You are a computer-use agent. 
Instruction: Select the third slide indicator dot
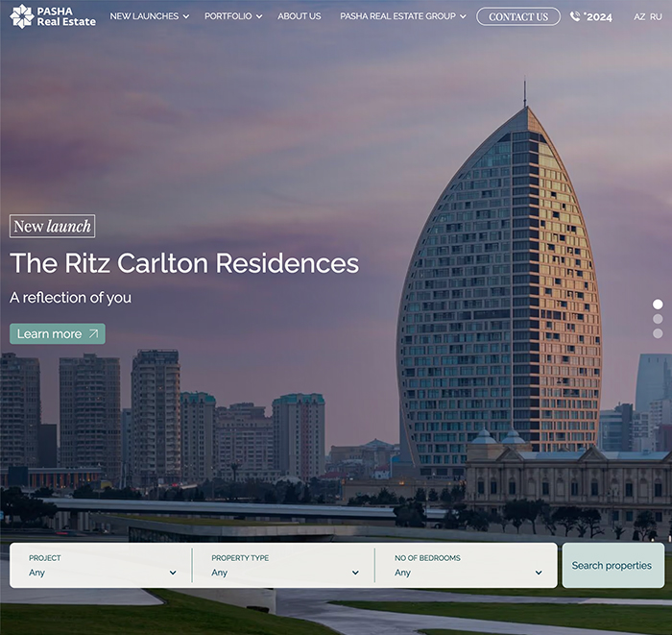[658, 333]
